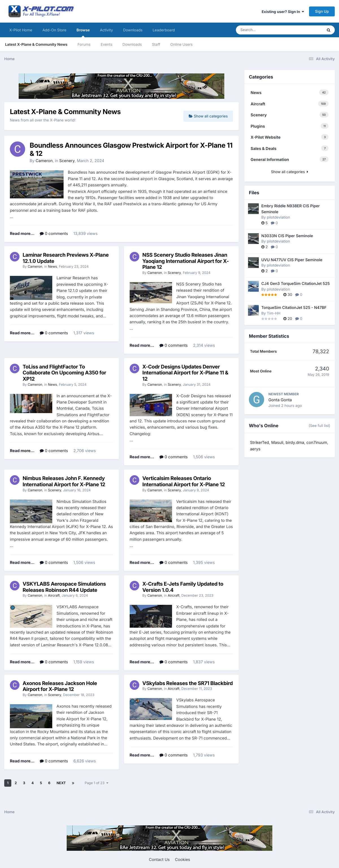The width and height of the screenshot is (339, 868).
Task: Click the Sign Up button
Action: click(321, 12)
